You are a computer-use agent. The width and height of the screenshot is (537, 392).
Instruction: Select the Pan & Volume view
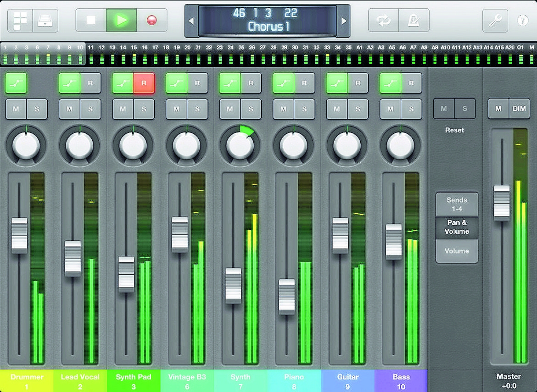[x=457, y=227]
